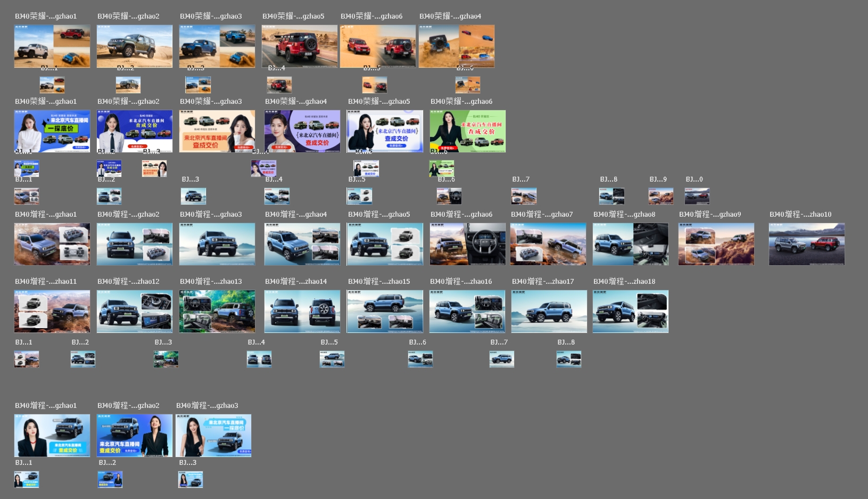
Task: Select the small thumbnail under BJ...0
Action: click(x=697, y=196)
